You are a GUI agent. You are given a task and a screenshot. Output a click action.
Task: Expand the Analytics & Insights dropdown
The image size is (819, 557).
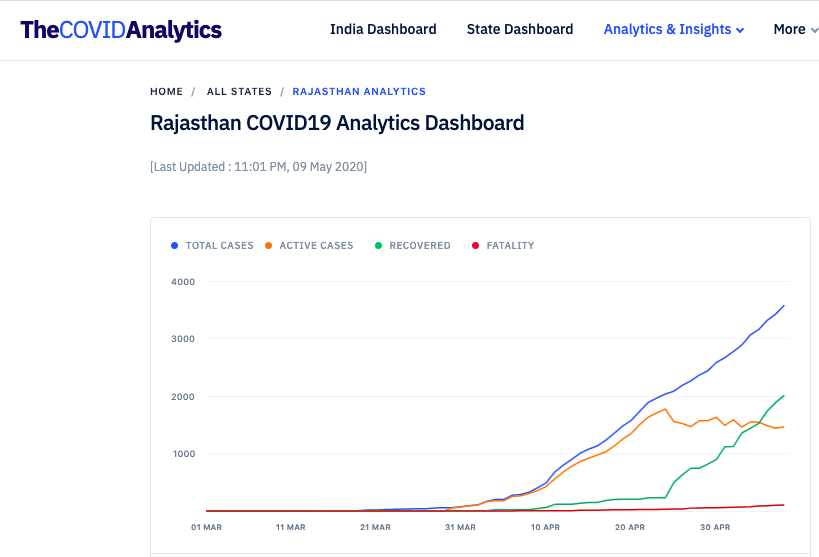pyautogui.click(x=674, y=29)
